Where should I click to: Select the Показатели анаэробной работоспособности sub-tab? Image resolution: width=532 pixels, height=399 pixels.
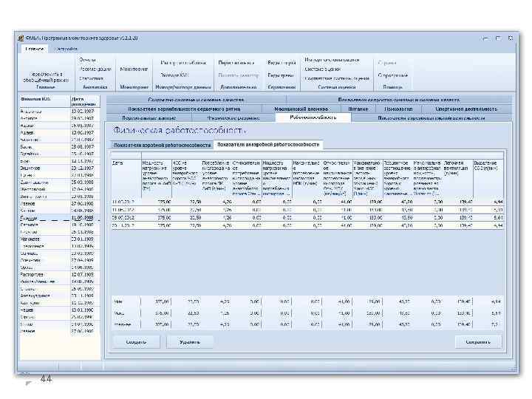[268, 145]
